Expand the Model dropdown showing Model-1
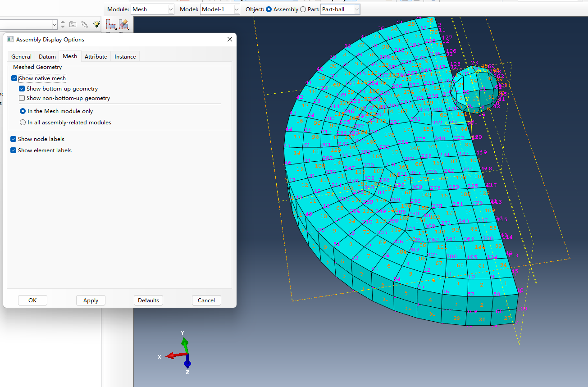 (x=220, y=9)
